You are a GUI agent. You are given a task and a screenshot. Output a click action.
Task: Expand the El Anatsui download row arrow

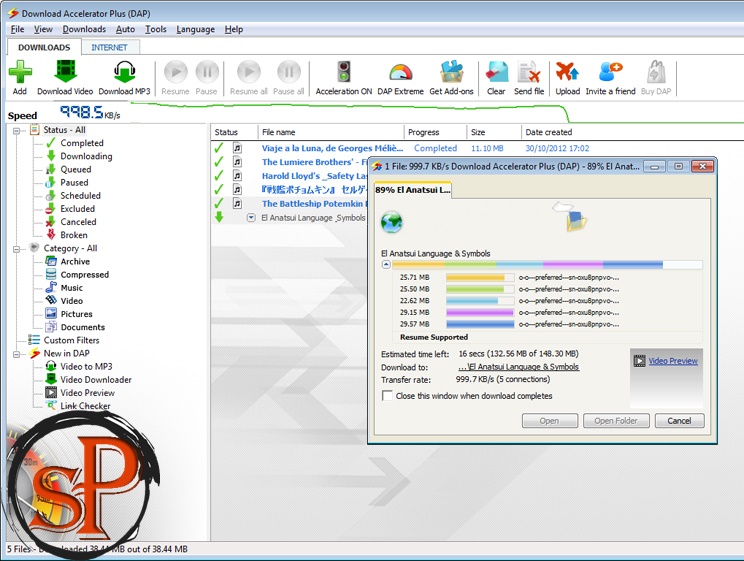pos(252,217)
